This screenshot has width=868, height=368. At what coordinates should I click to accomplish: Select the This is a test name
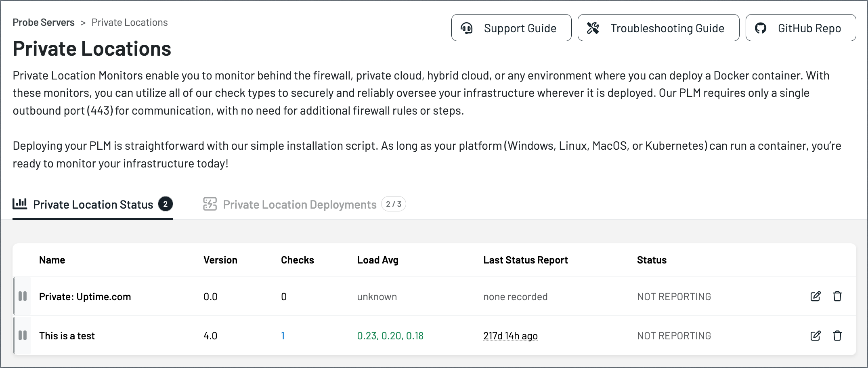[67, 336]
